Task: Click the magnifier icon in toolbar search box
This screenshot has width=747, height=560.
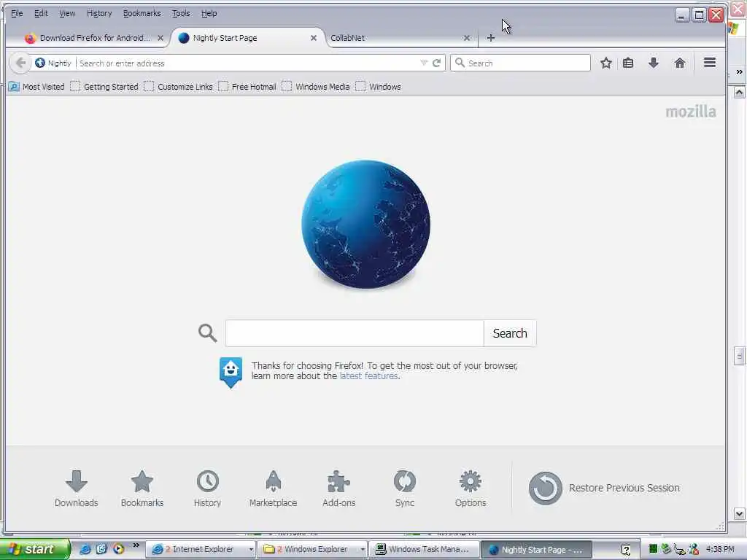Action: click(460, 63)
